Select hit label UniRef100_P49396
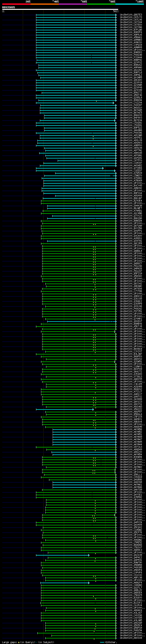The height and width of the screenshot is (644, 146). (131, 133)
